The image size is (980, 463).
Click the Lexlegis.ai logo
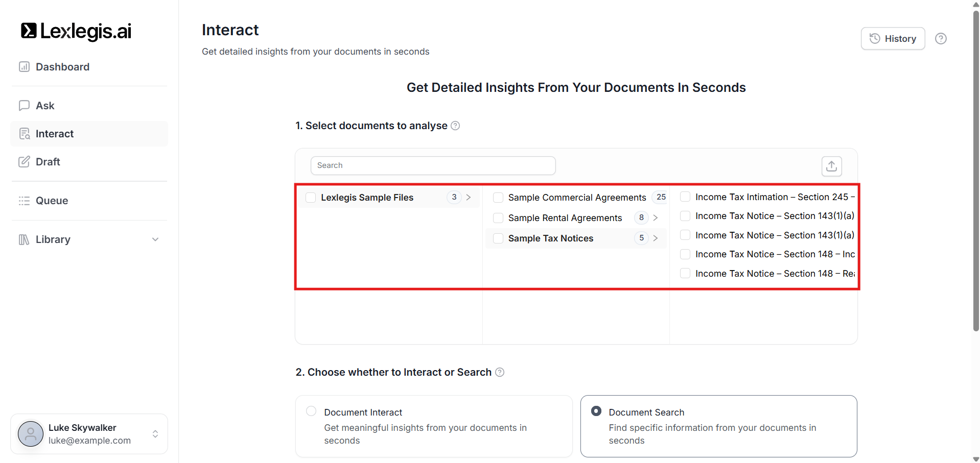(x=76, y=31)
